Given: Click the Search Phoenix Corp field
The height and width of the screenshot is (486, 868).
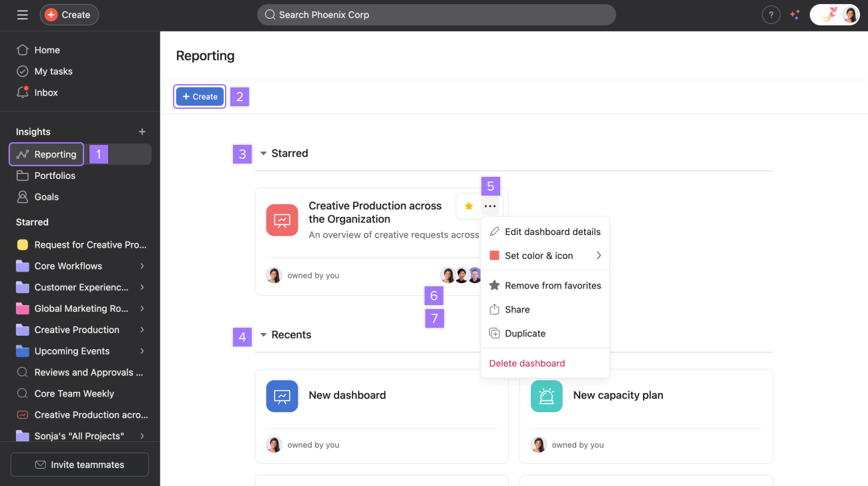Looking at the screenshot, I should [437, 14].
